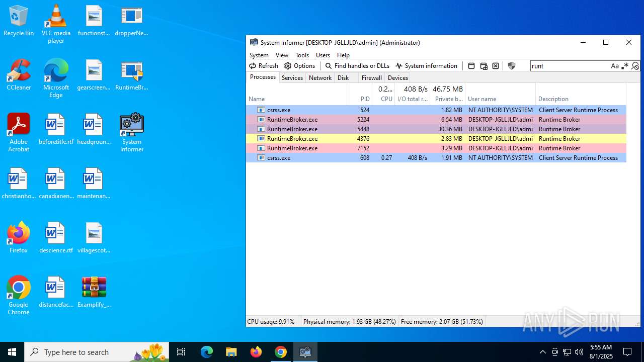Select csrss.exe process with PID 524
The width and height of the screenshot is (644, 362).
click(x=436, y=110)
